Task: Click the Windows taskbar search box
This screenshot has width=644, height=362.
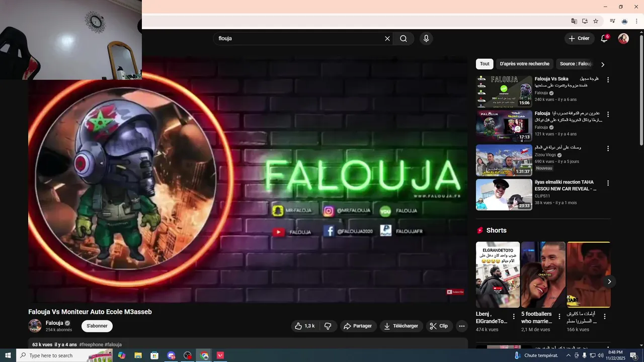Action: pos(64,355)
